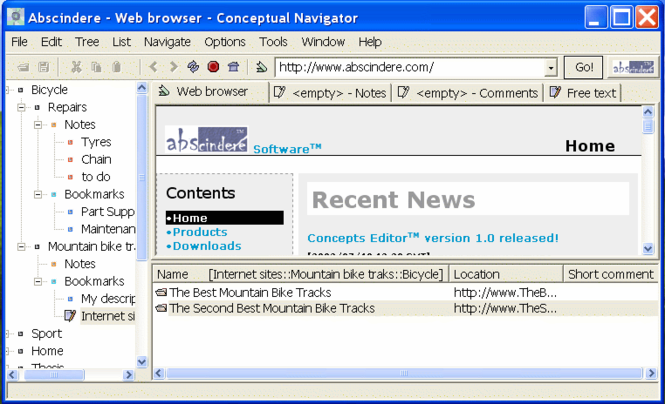Switch to the Web browser tab
The image size is (665, 404).
211,92
